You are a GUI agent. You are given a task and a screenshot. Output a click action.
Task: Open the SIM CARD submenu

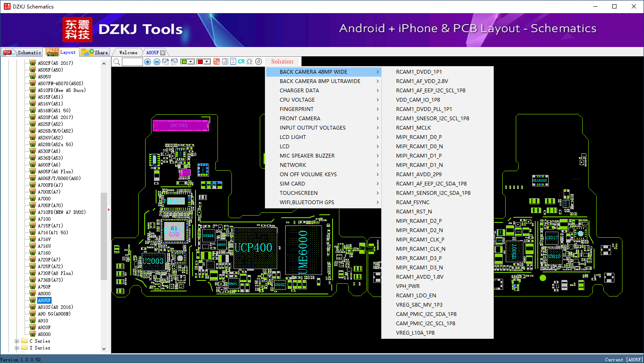pos(323,183)
